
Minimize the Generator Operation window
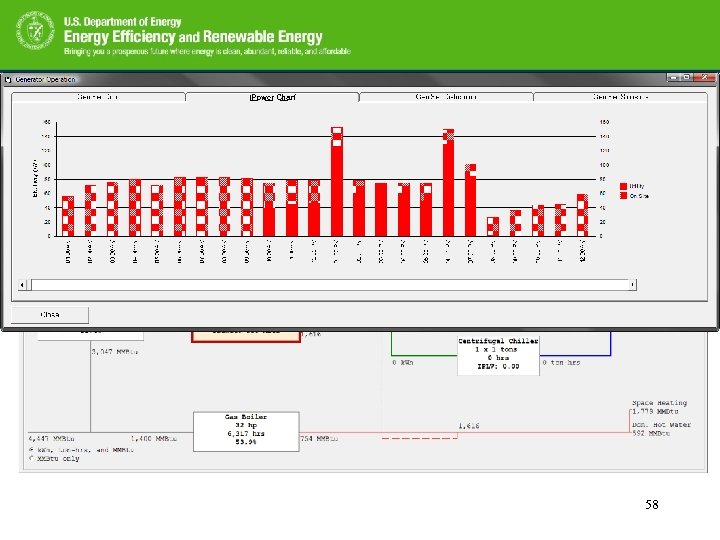[x=673, y=78]
